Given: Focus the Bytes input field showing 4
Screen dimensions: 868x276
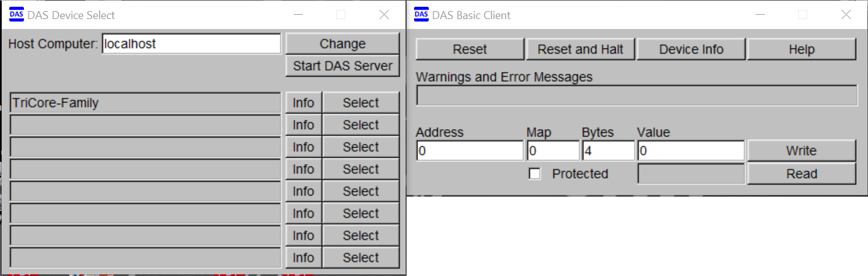Looking at the screenshot, I should pyautogui.click(x=608, y=151).
